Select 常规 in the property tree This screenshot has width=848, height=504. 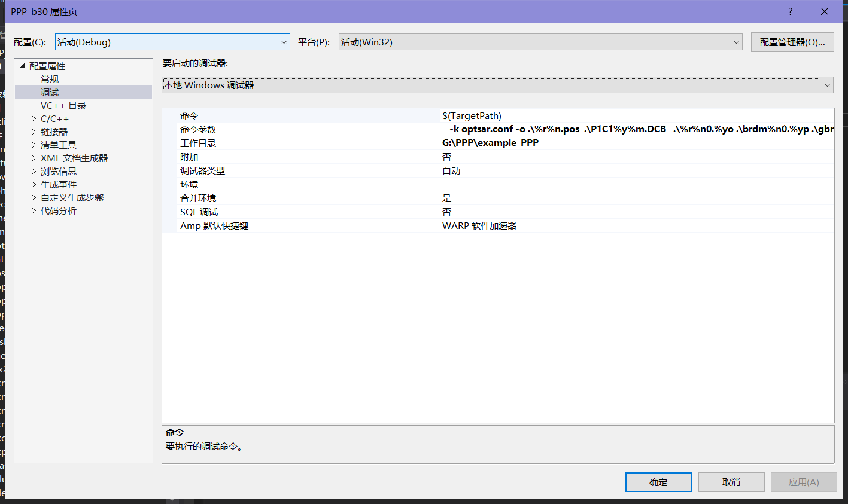tap(50, 79)
